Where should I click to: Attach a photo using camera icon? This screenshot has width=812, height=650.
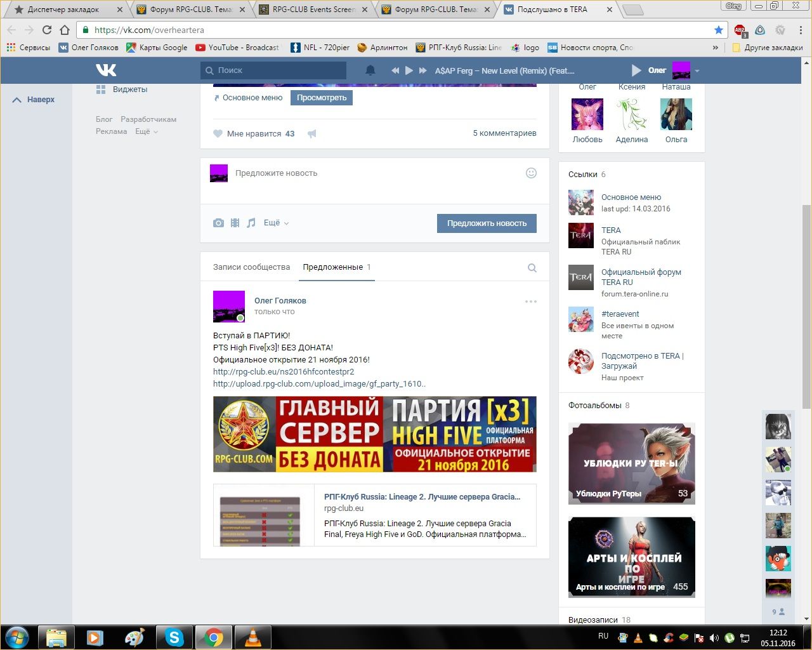[x=218, y=223]
